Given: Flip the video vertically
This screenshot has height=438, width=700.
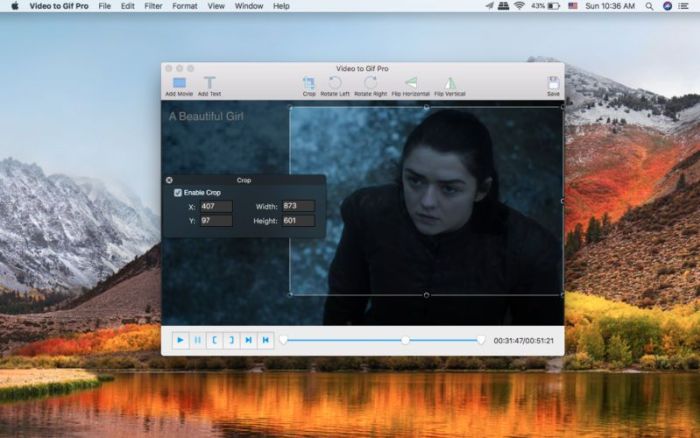Looking at the screenshot, I should [449, 84].
